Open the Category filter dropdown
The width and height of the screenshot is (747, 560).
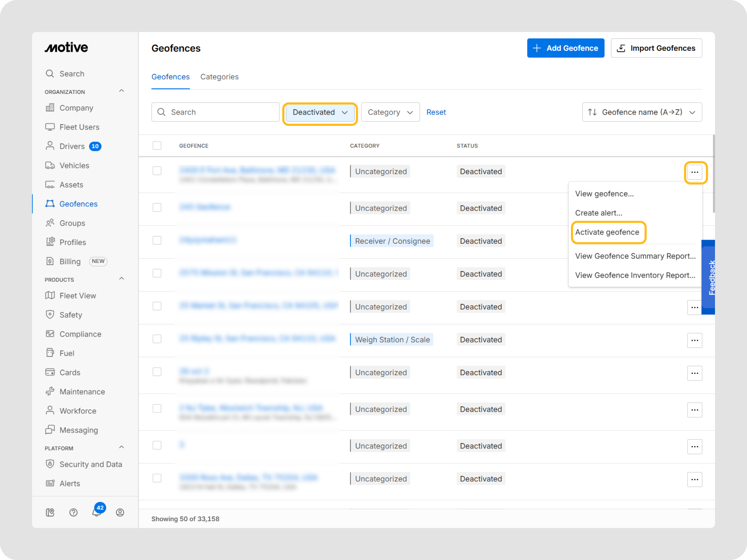coord(390,112)
